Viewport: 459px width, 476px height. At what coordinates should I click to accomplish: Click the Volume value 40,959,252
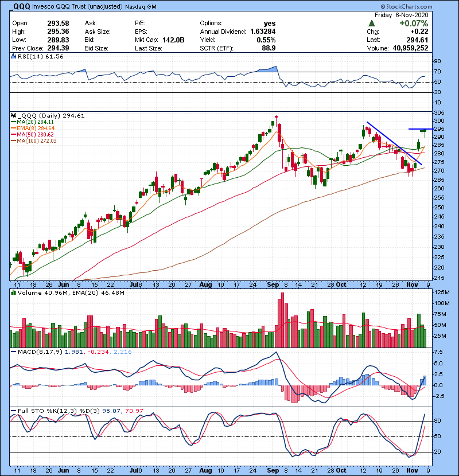[x=410, y=48]
